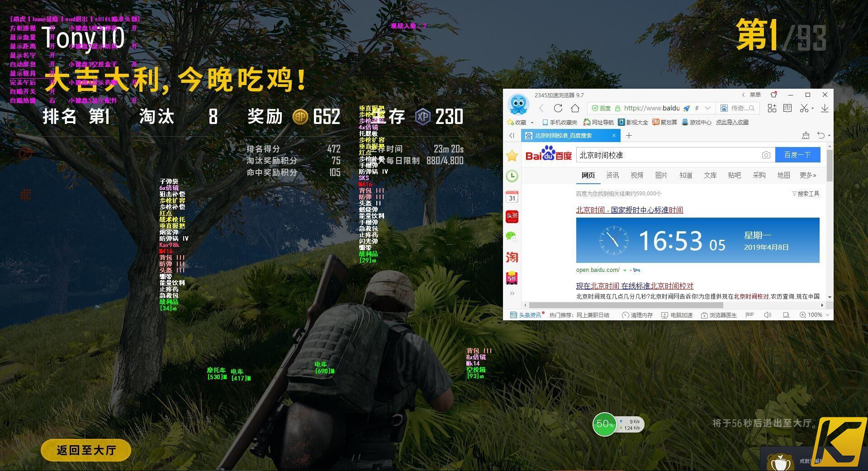Click the rocket speed-up icon in address bar

point(687,108)
